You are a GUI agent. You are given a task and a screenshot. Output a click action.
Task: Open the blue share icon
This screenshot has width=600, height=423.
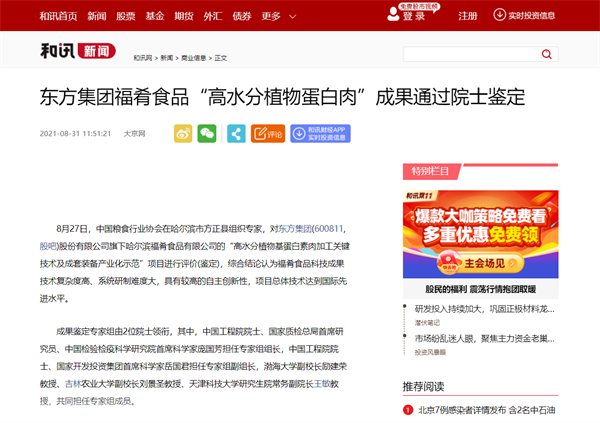[x=236, y=134]
